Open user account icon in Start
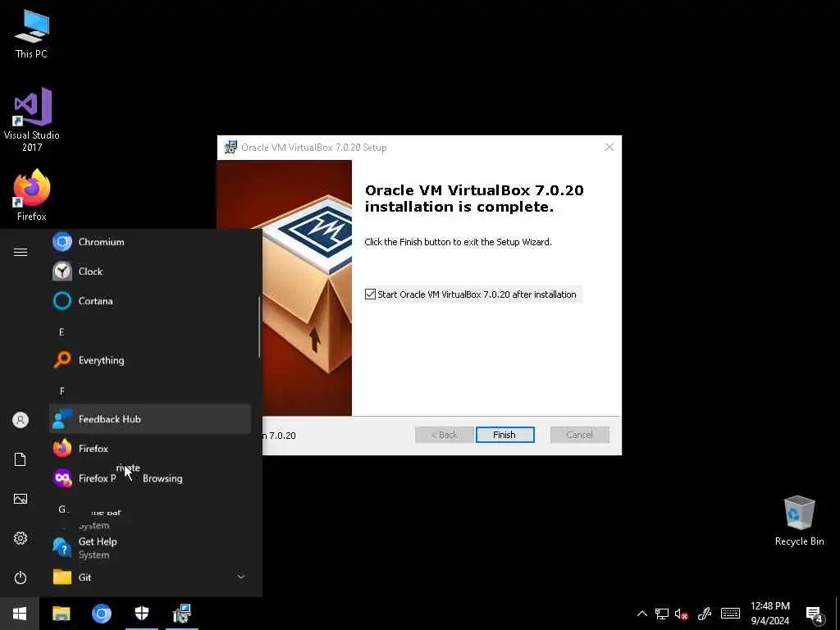The width and height of the screenshot is (840, 630). tap(21, 420)
